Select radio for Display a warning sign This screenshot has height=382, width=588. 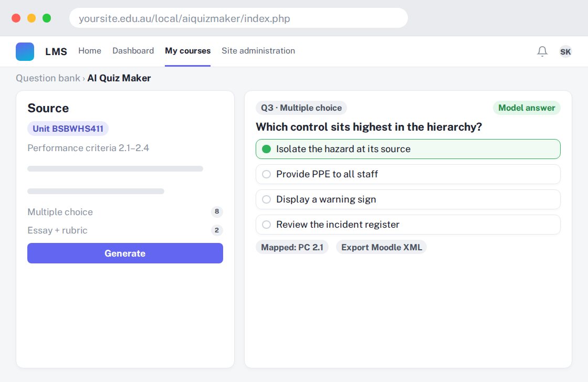tap(266, 199)
